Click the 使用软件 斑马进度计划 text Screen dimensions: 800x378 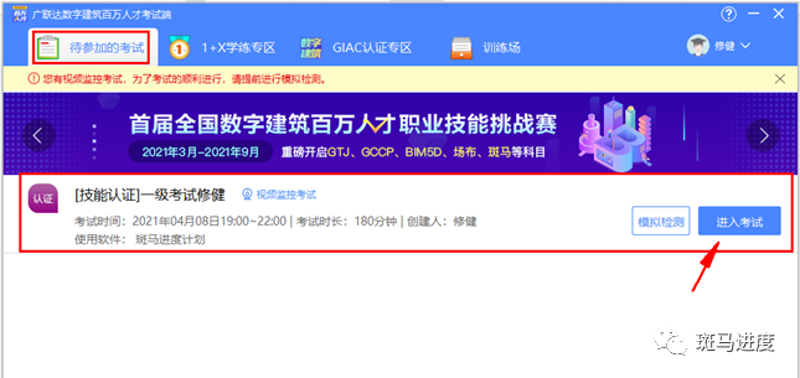click(x=139, y=239)
